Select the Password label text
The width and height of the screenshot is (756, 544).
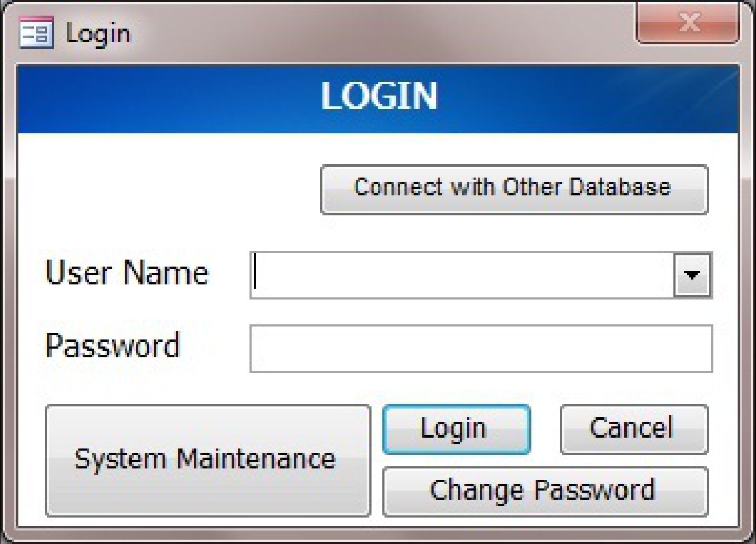112,346
